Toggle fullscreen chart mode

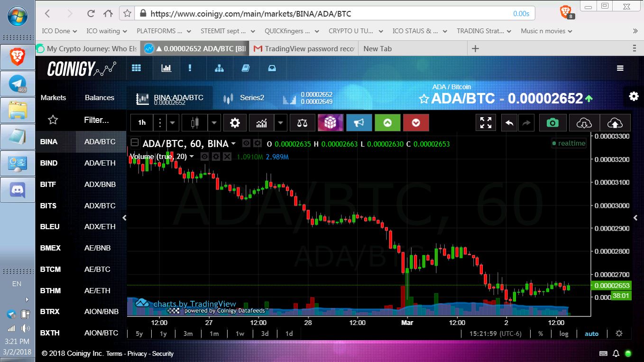pyautogui.click(x=486, y=123)
